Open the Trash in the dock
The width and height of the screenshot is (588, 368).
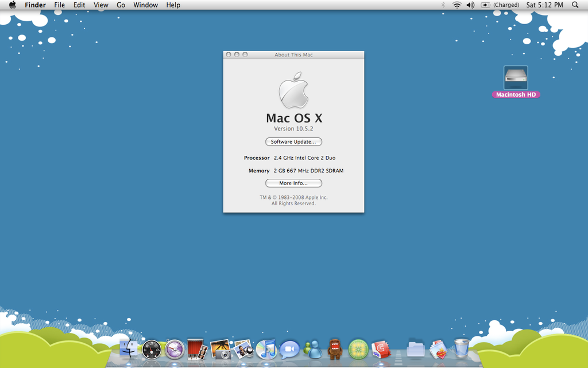click(x=461, y=348)
